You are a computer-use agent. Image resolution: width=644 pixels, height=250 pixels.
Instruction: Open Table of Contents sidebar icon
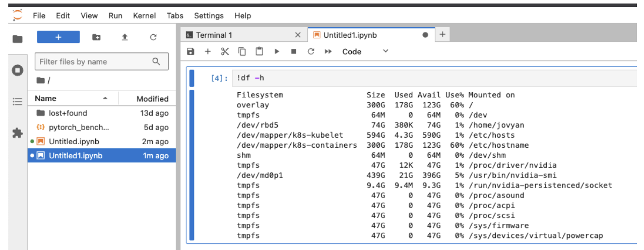(x=18, y=101)
